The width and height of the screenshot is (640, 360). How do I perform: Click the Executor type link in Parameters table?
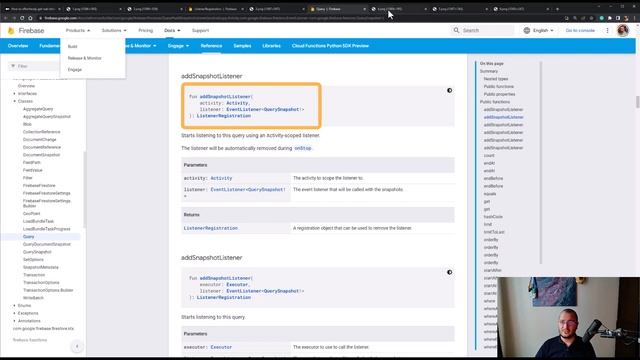coord(221,347)
